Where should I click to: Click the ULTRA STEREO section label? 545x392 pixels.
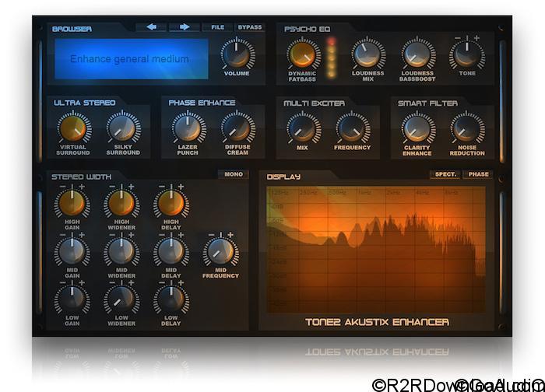pos(84,103)
